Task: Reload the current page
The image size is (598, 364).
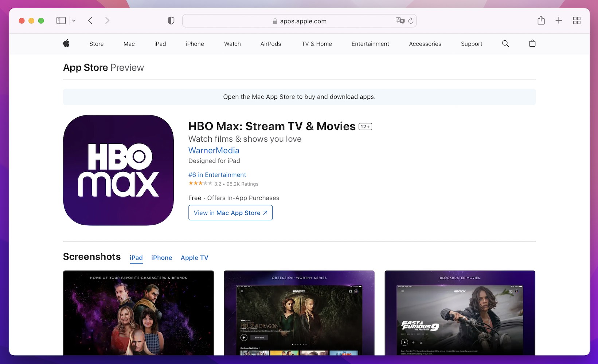Action: click(x=411, y=21)
